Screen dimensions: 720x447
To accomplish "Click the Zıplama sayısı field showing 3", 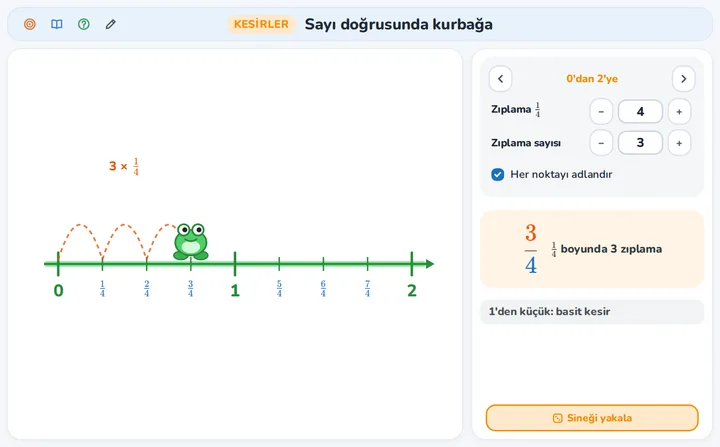I will coord(640,143).
